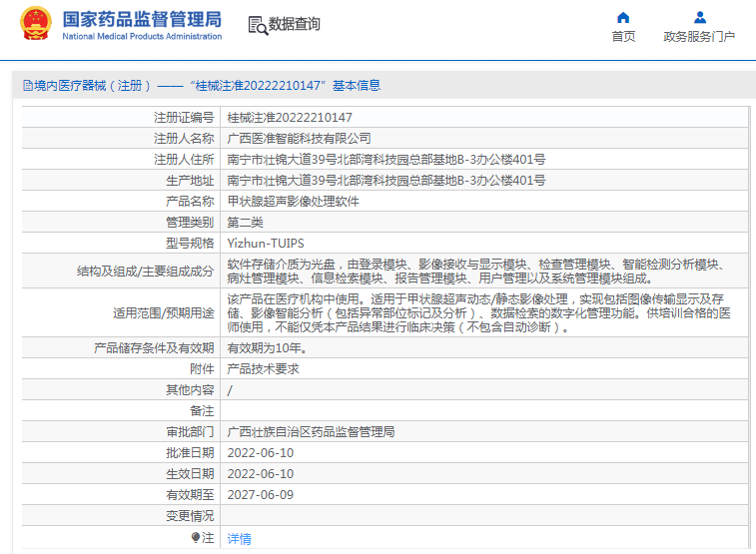This screenshot has width=756, height=554.
Task: Click 批准日期 value 2022-06-10
Action: point(261,453)
